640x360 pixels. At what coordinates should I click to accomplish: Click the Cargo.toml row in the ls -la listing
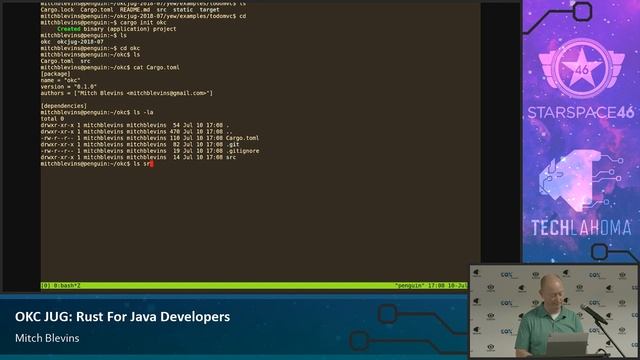click(x=150, y=138)
